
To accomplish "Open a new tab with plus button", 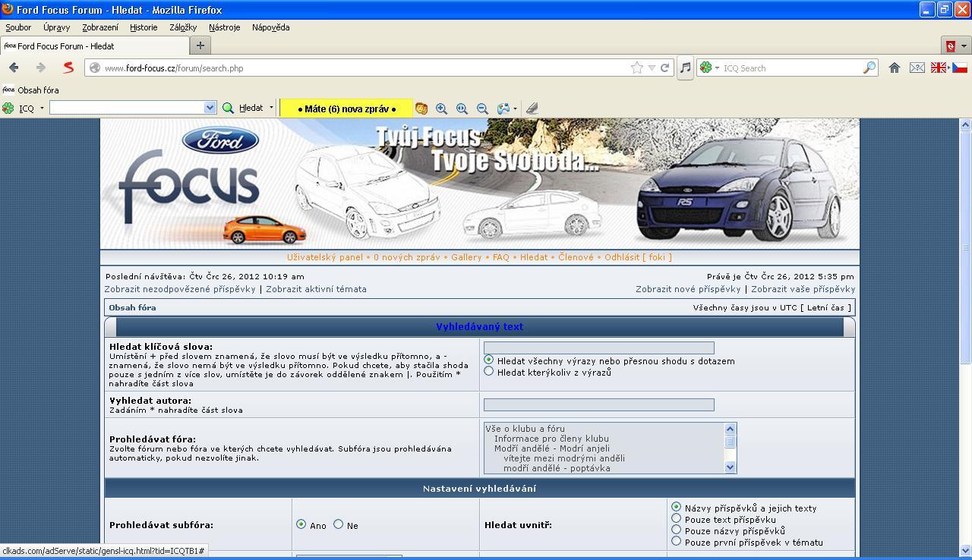I will tap(200, 46).
